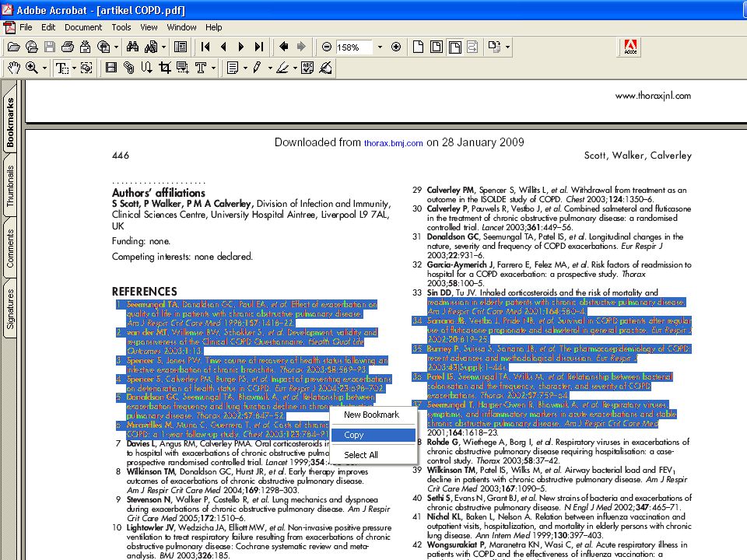Viewport: 747px width, 560px height.
Task: Click the 158% zoom input field
Action: [x=354, y=47]
